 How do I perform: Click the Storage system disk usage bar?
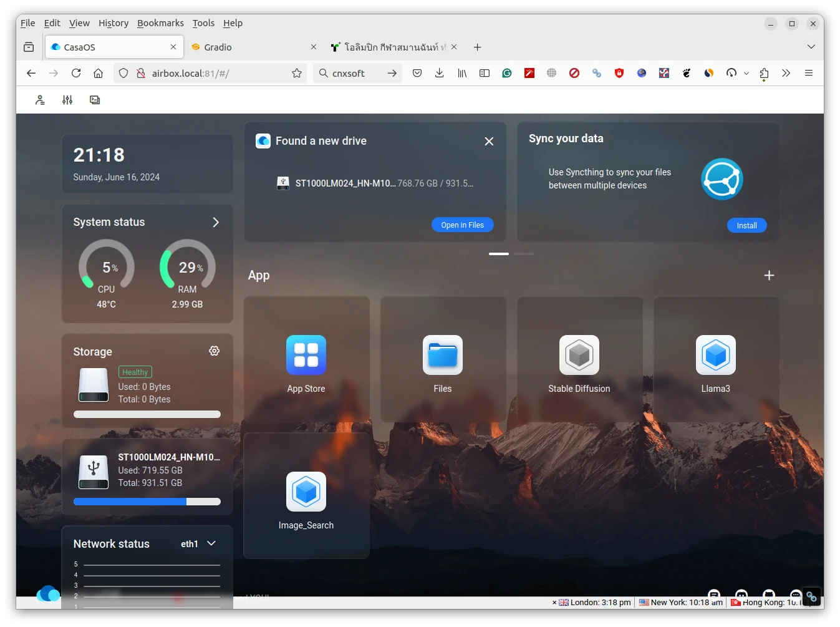point(147,414)
